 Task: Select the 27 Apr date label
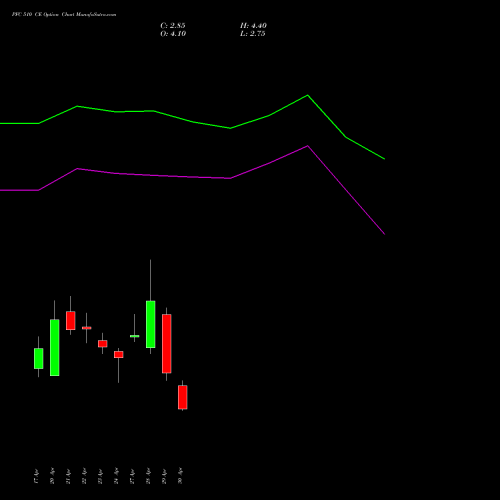tap(132, 476)
